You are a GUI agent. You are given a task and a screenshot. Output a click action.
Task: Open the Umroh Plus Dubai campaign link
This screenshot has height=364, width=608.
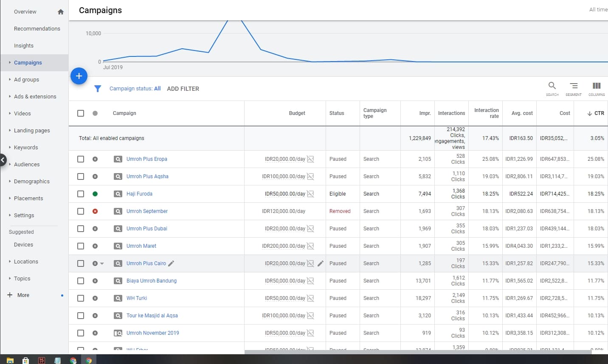(x=147, y=229)
